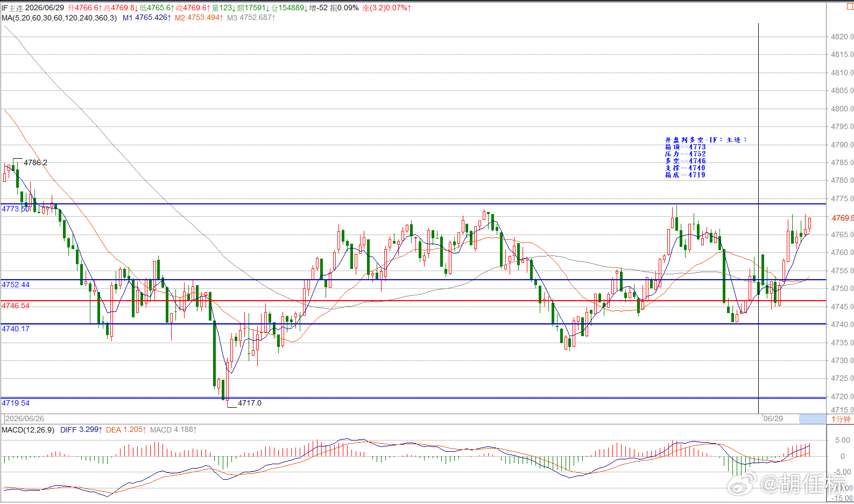Click the close price 收4769.6 value
The image size is (854, 504).
pos(193,8)
